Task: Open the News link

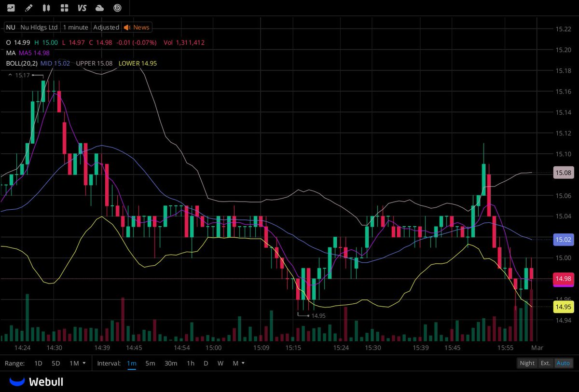Action: 141,27
